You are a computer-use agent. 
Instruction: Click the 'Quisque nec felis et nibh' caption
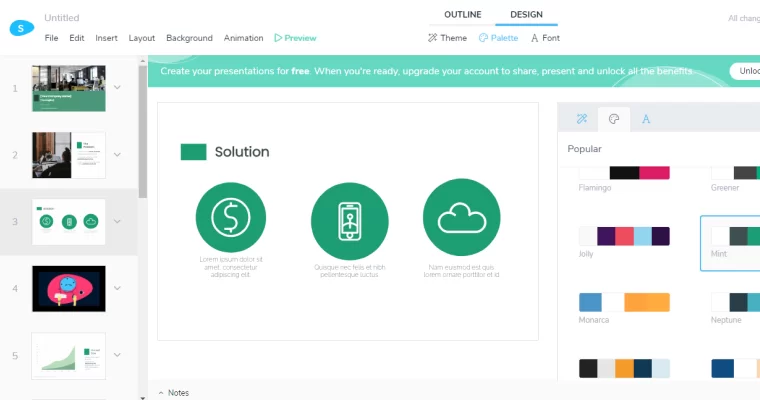pyautogui.click(x=349, y=271)
